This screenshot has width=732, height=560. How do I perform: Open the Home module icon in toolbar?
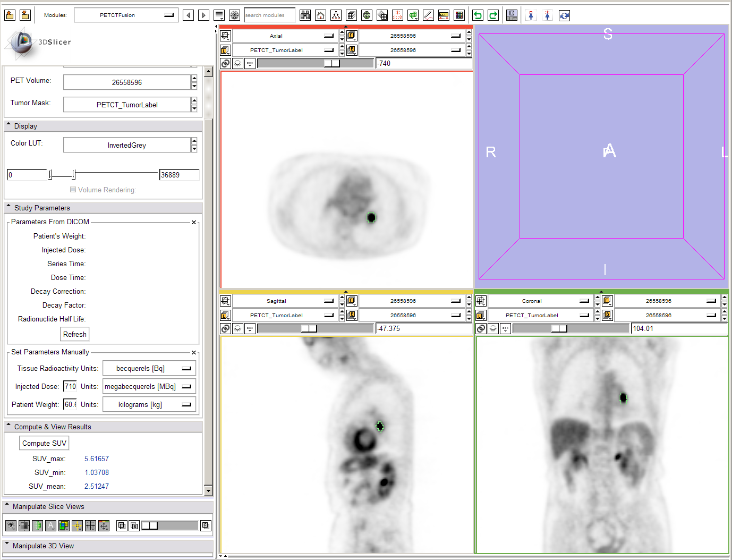click(320, 15)
